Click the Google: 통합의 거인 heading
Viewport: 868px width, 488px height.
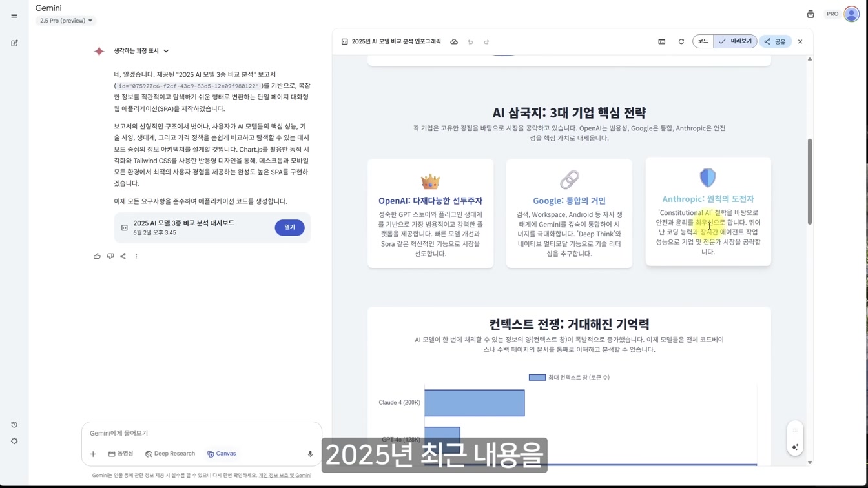click(569, 201)
